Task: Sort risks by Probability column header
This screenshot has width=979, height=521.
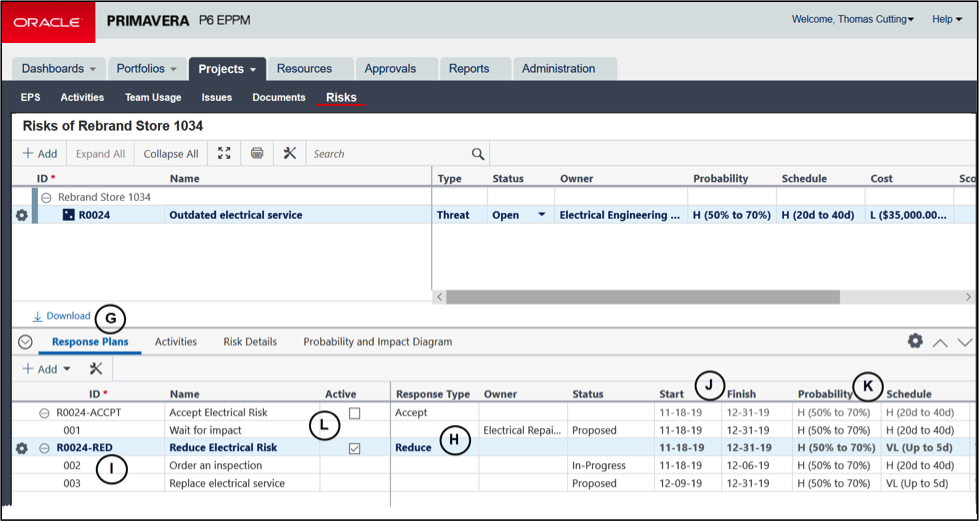Action: tap(721, 179)
